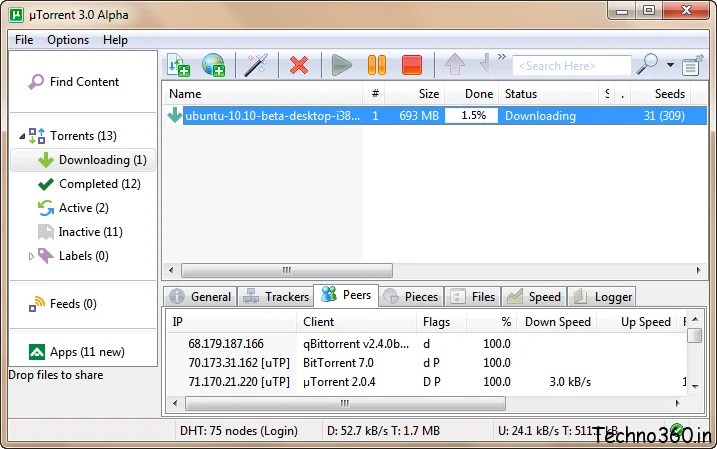
Task: Sort peers by Down Speed column header
Action: (557, 322)
